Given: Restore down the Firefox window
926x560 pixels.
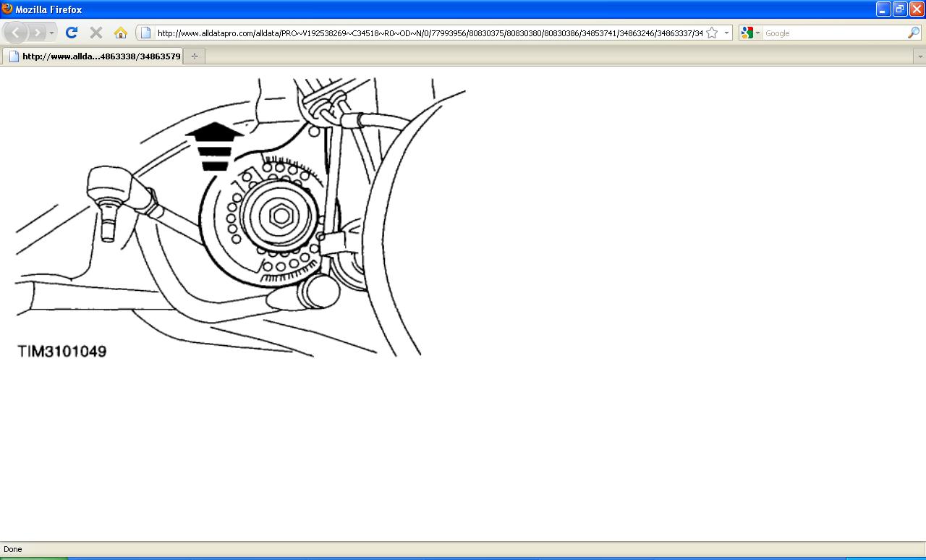Looking at the screenshot, I should [899, 9].
